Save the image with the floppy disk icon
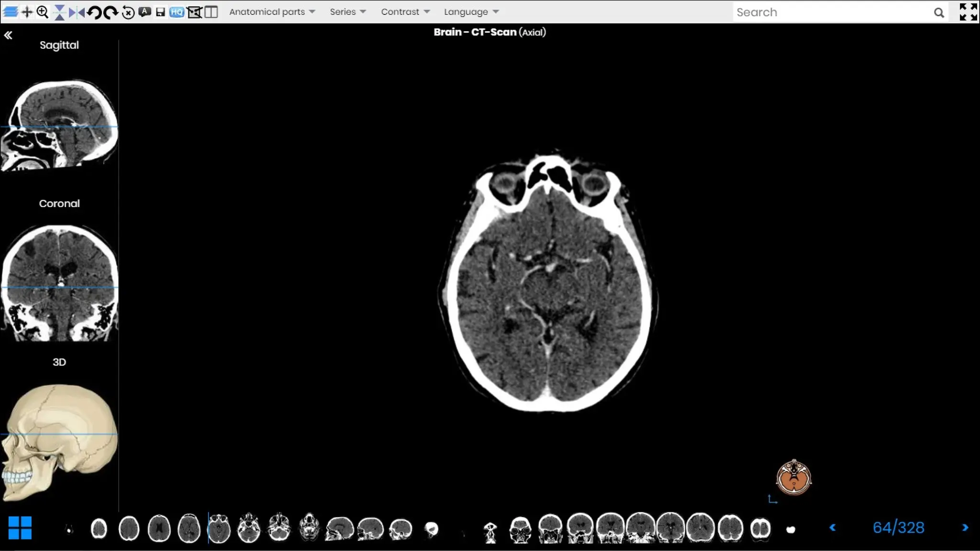The width and height of the screenshot is (980, 551). pos(160,12)
